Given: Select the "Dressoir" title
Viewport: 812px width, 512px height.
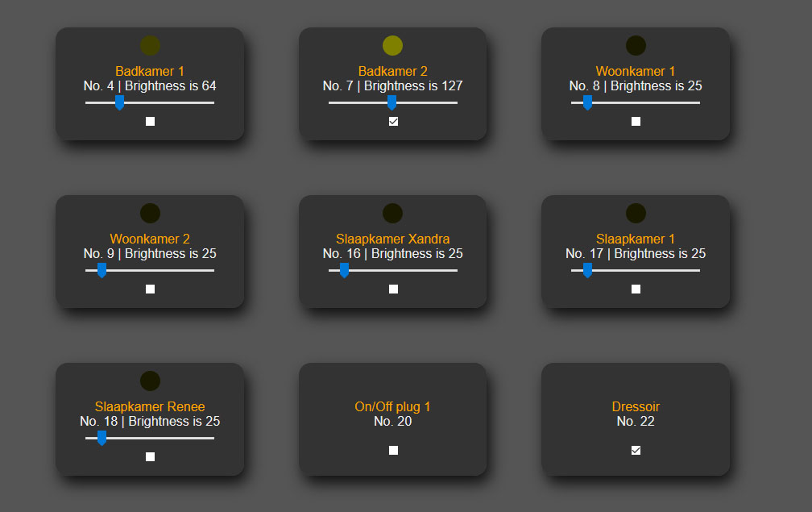Looking at the screenshot, I should tap(636, 407).
